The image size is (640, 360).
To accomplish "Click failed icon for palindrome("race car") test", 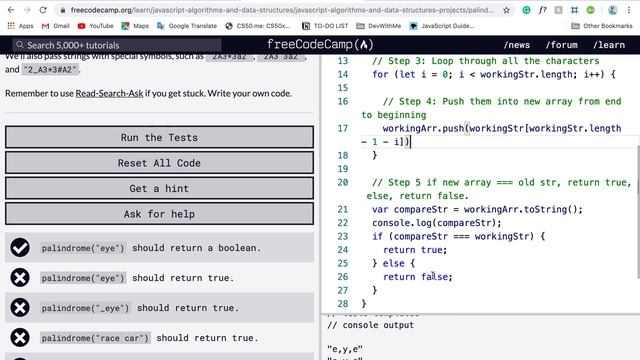I will tap(20, 338).
